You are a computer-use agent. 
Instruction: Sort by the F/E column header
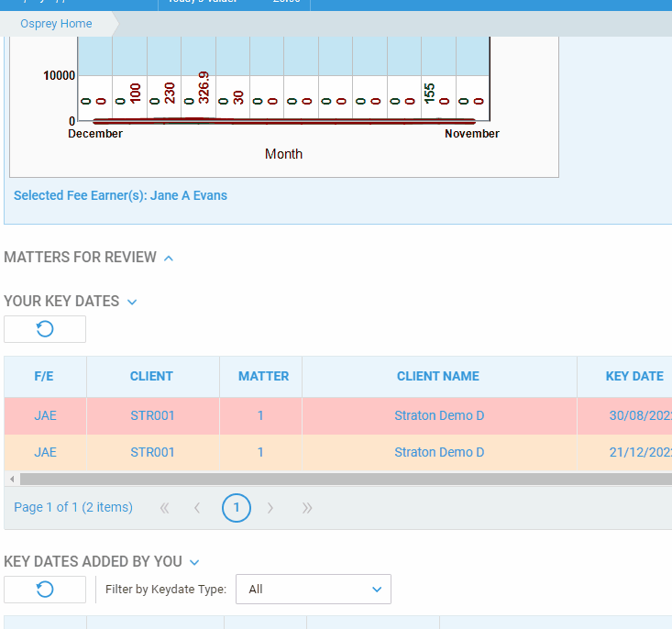pyautogui.click(x=44, y=376)
